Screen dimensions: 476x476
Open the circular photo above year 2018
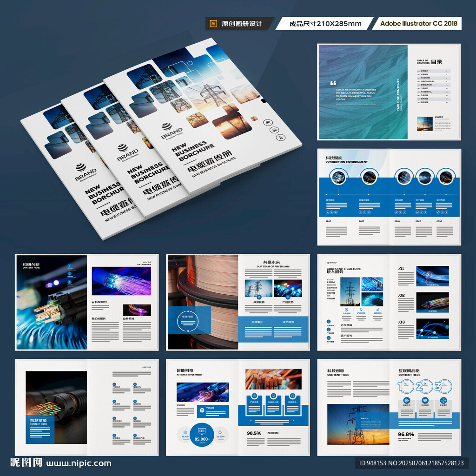pos(404,177)
